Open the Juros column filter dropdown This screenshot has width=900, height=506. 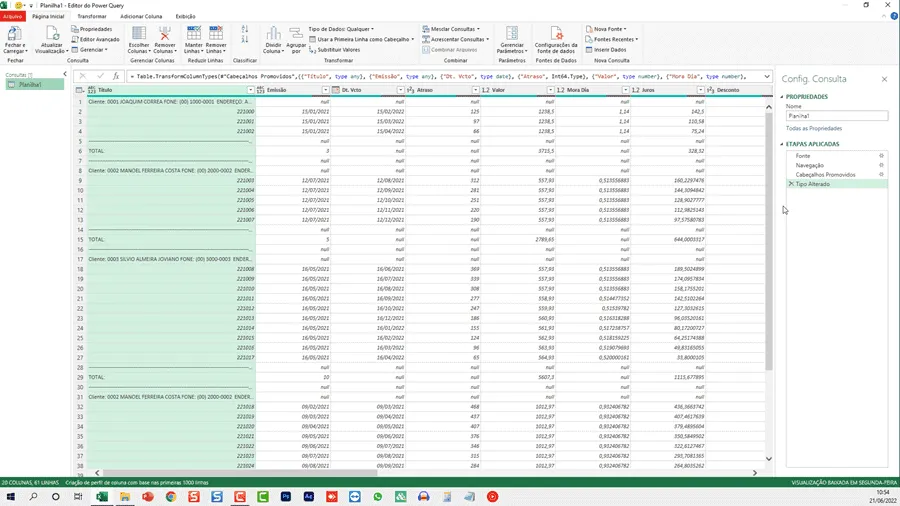point(700,90)
